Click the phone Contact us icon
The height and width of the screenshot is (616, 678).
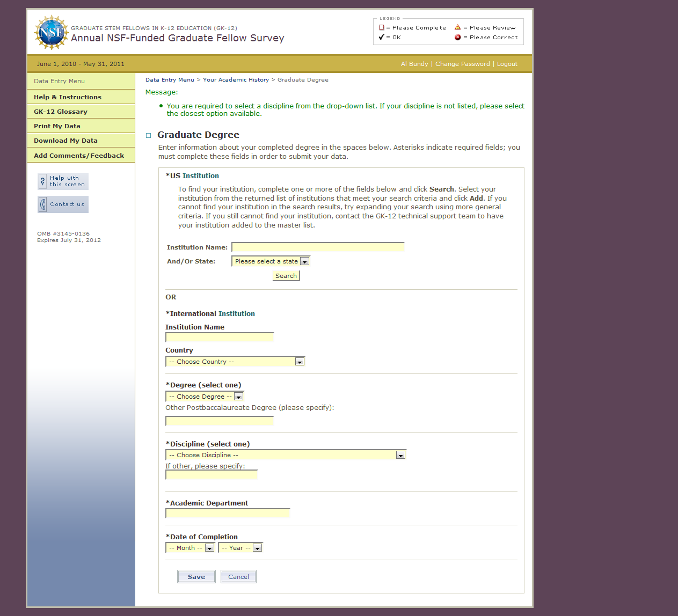43,204
